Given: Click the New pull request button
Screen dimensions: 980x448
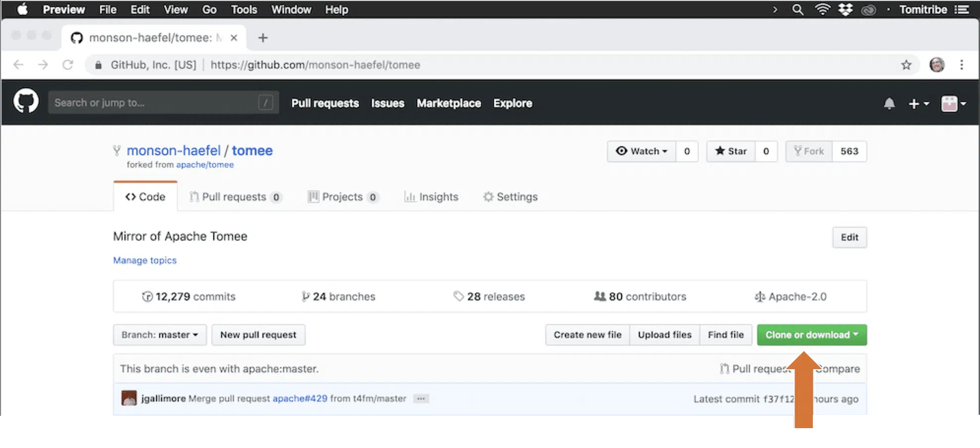Looking at the screenshot, I should coord(258,335).
